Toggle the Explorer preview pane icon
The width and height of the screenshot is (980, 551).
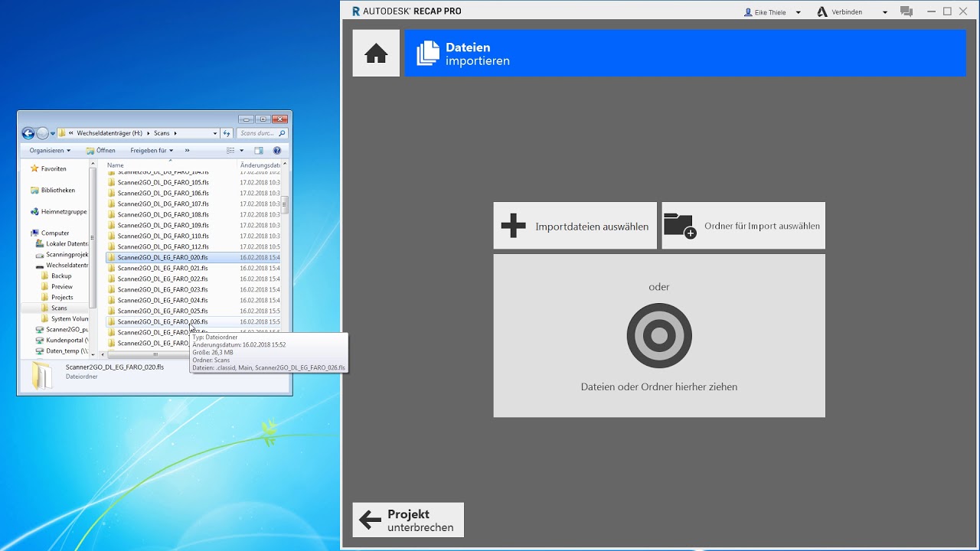pos(259,151)
